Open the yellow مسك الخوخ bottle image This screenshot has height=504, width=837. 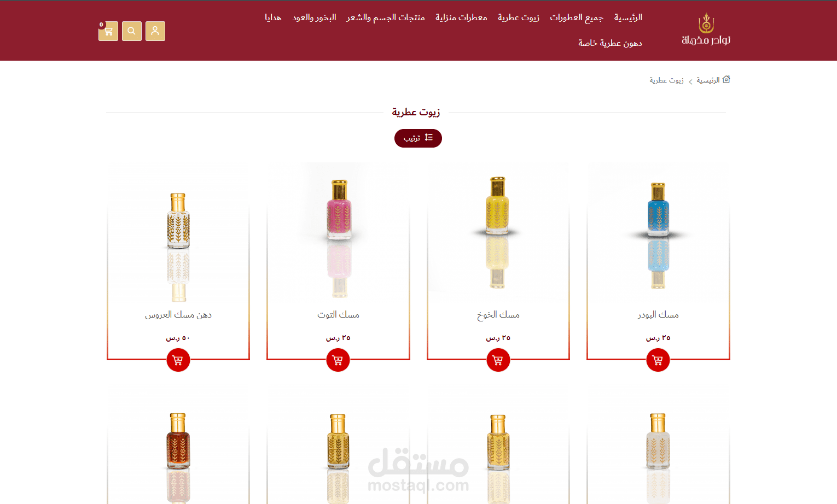coord(498,232)
